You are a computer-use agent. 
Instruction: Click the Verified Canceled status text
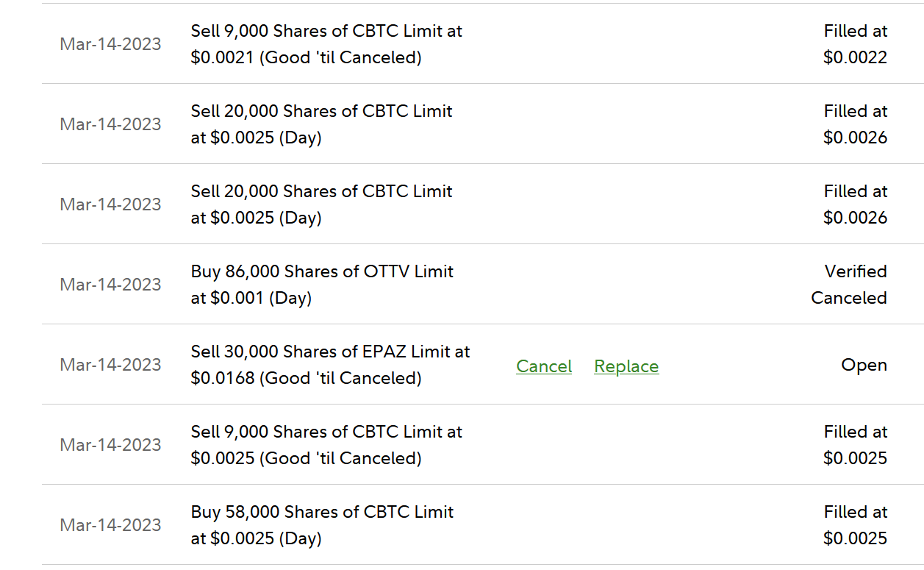tap(849, 285)
